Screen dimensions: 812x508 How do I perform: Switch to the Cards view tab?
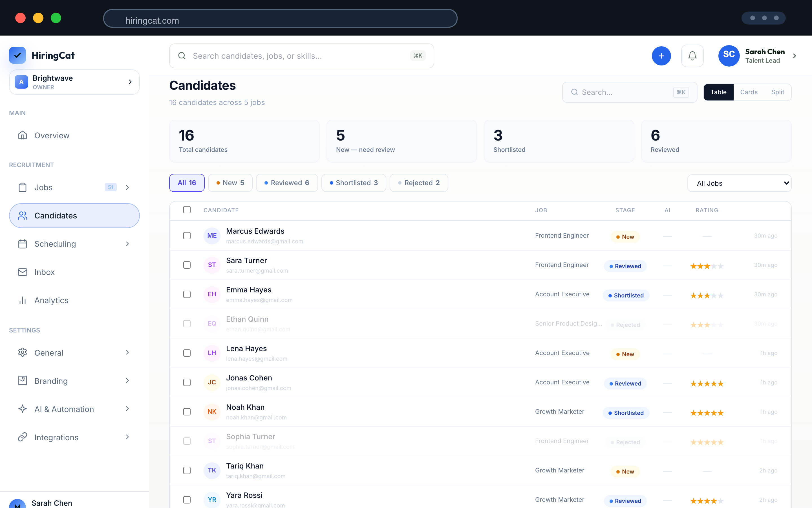(749, 92)
